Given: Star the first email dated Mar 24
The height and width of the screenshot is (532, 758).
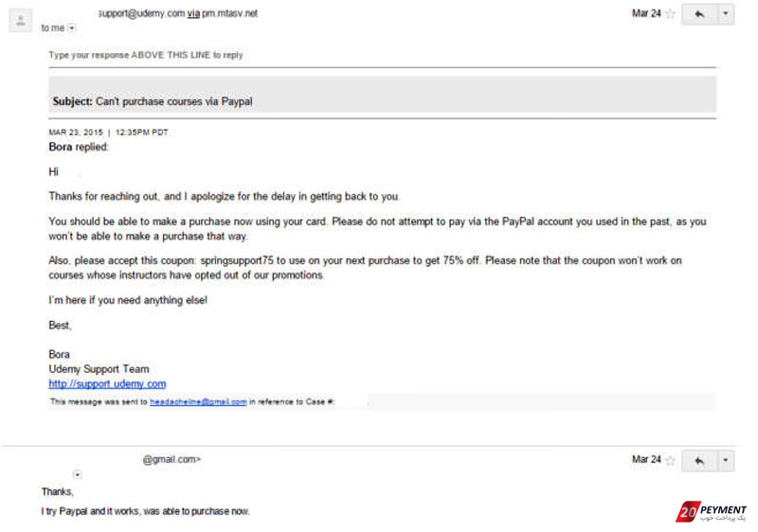Looking at the screenshot, I should 670,14.
